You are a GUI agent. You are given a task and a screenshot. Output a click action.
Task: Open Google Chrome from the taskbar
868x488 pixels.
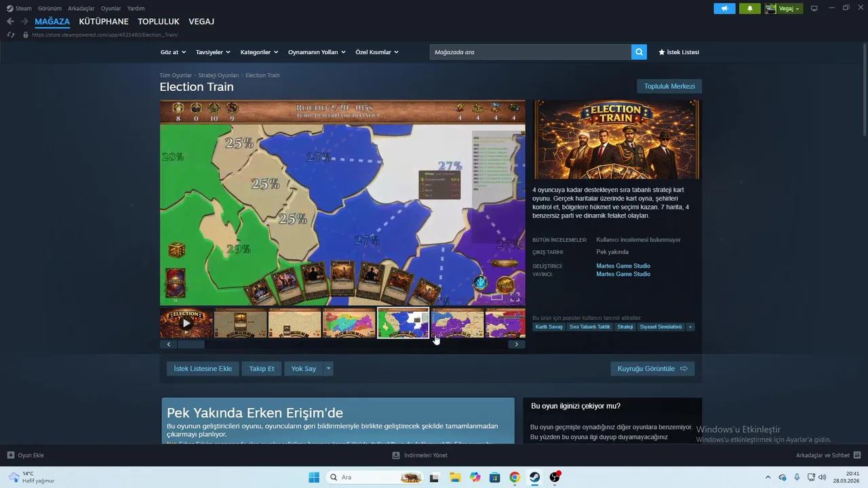click(515, 477)
